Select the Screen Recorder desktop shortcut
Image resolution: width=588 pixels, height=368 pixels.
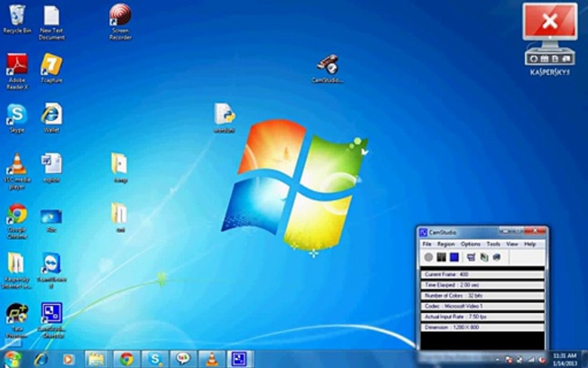(x=120, y=22)
